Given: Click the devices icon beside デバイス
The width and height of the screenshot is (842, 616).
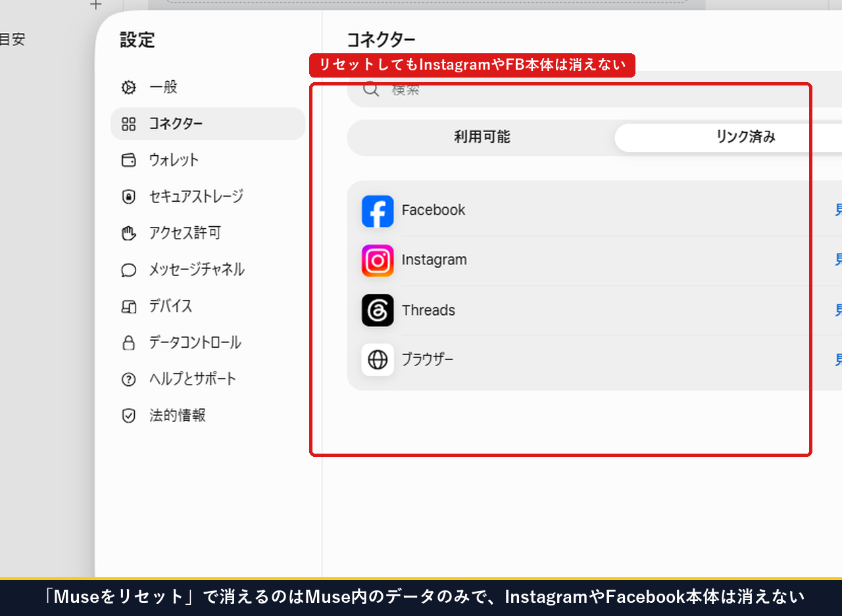Looking at the screenshot, I should coord(129,306).
